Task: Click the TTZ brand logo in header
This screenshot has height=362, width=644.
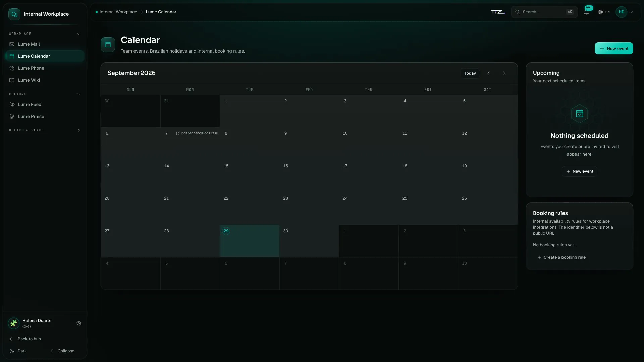Action: 498,12
